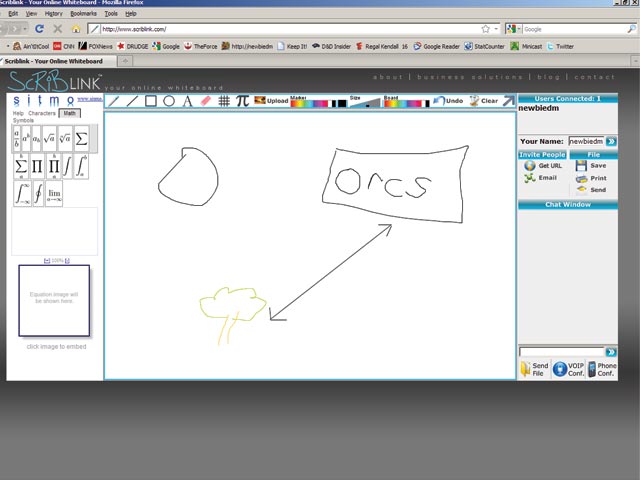This screenshot has height=480, width=640.
Task: Select the circle shape tool
Action: (169, 101)
